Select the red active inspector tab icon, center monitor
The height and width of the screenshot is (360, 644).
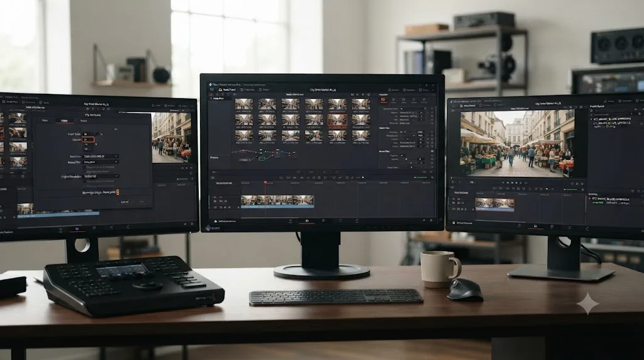(383, 100)
